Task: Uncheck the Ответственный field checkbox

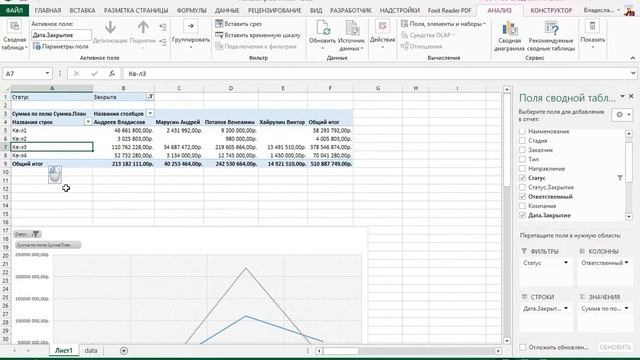Action: [x=522, y=197]
